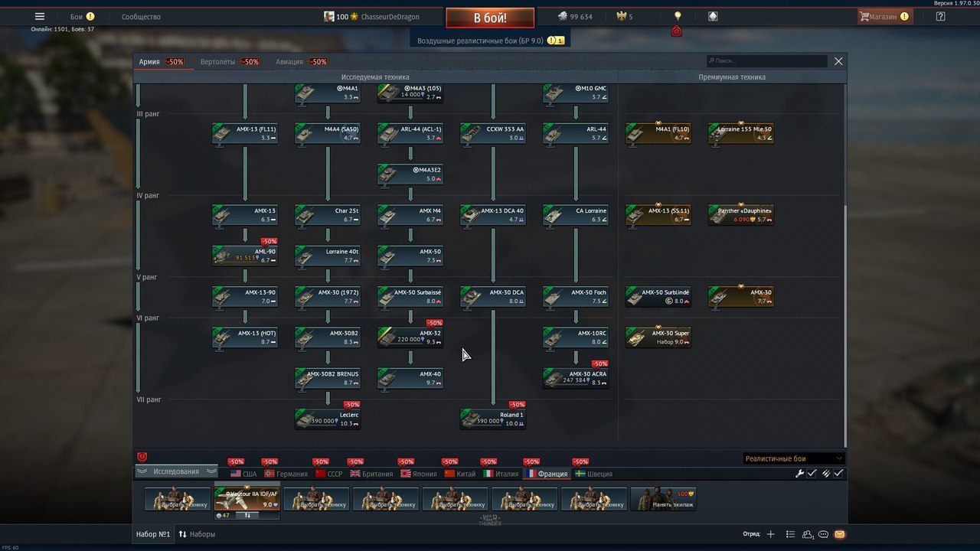Viewport: 980px width, 551px height.
Task: Select the AMX-32 tank card
Action: coord(410,337)
